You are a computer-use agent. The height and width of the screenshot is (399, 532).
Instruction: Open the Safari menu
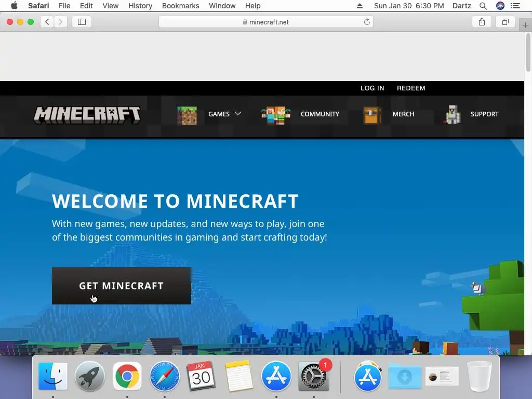point(38,6)
